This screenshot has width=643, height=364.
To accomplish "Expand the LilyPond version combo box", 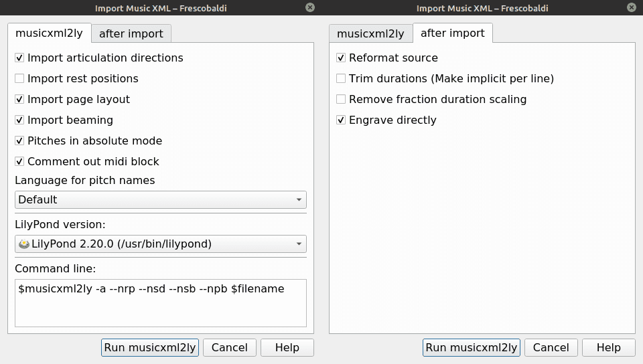I will (160, 244).
